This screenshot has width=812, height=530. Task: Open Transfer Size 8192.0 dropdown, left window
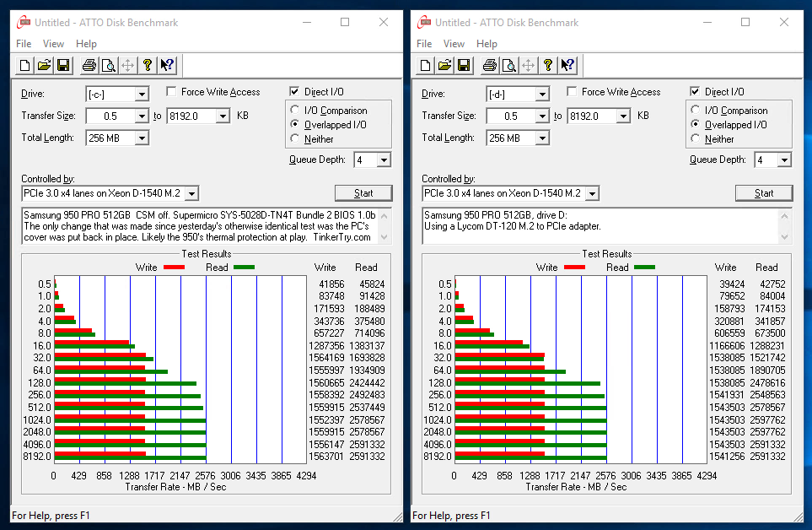coord(223,116)
